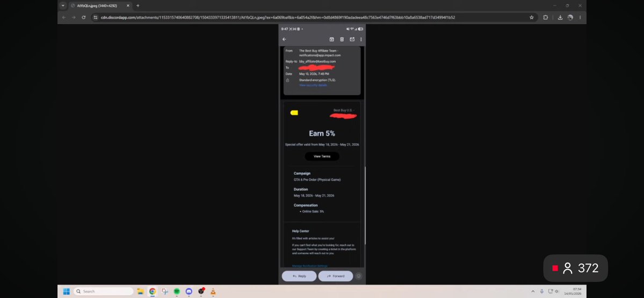644x298 pixels.
Task: Open VLC media player from taskbar
Action: coord(213,292)
